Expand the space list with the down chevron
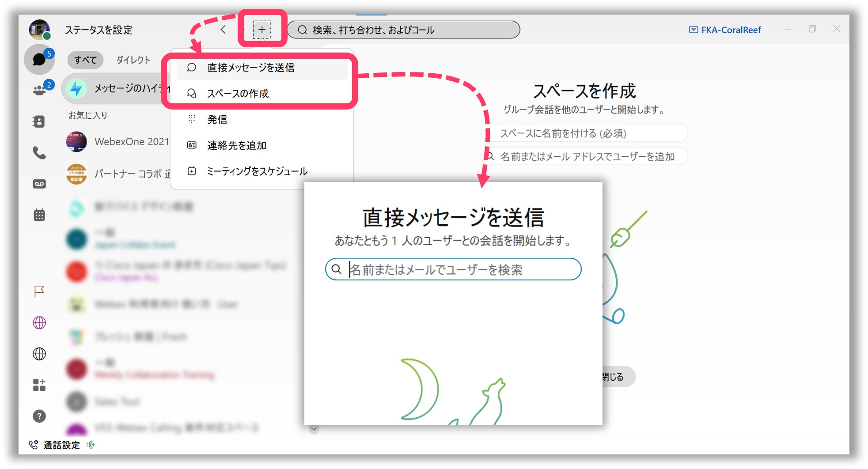Screen dimensions: 868x469 coord(313,428)
